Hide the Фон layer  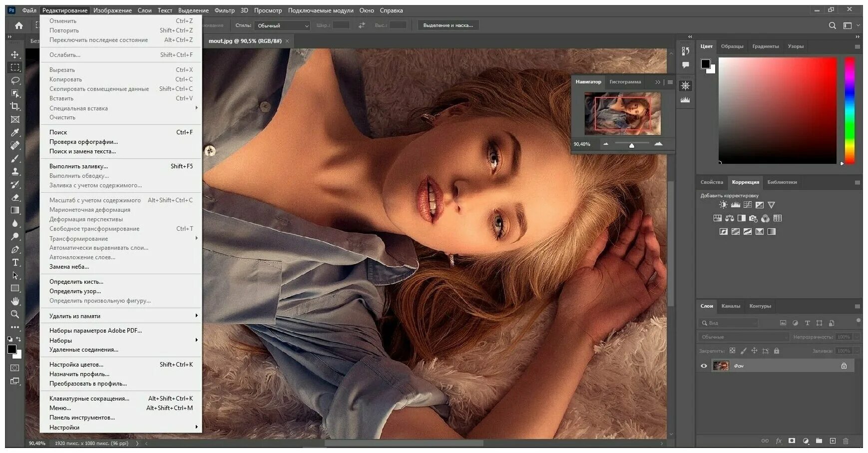(x=704, y=366)
